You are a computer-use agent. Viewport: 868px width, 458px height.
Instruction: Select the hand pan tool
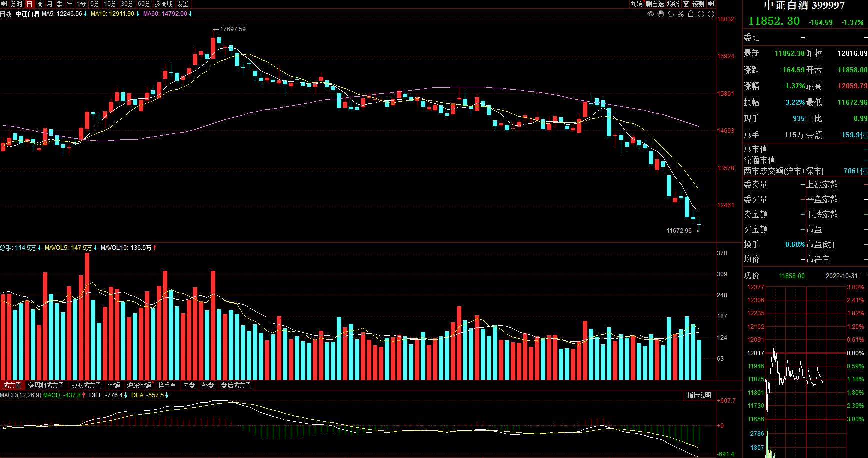coord(660,14)
